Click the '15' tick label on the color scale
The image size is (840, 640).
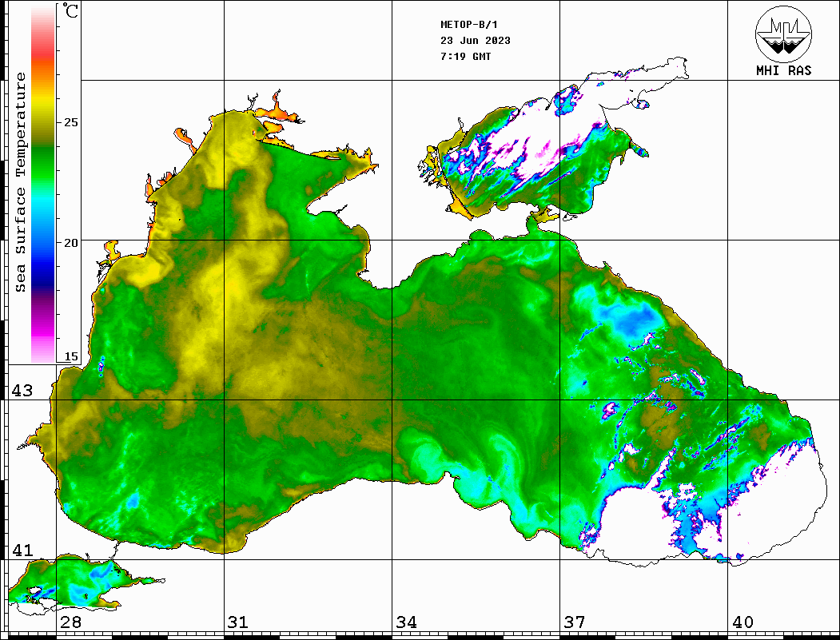70,356
